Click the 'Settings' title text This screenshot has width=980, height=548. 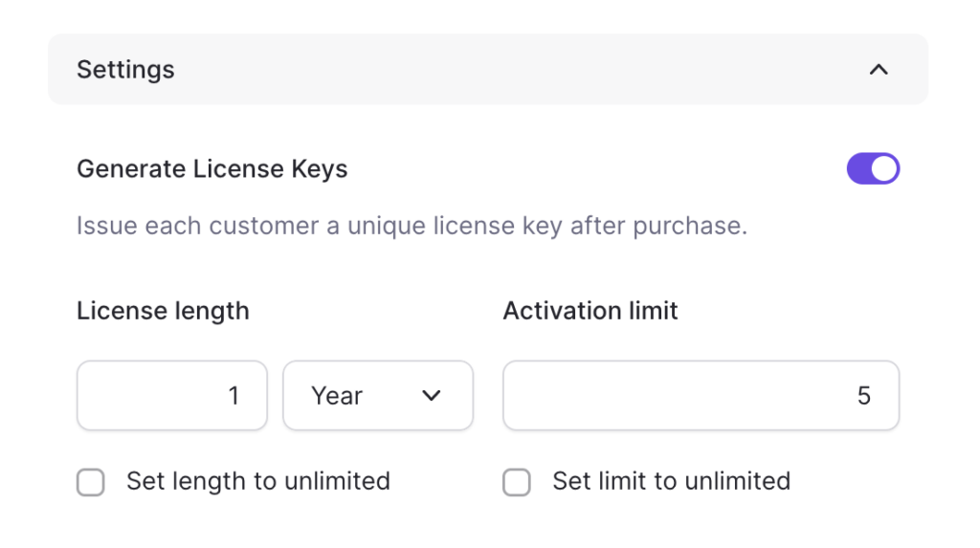(x=125, y=70)
